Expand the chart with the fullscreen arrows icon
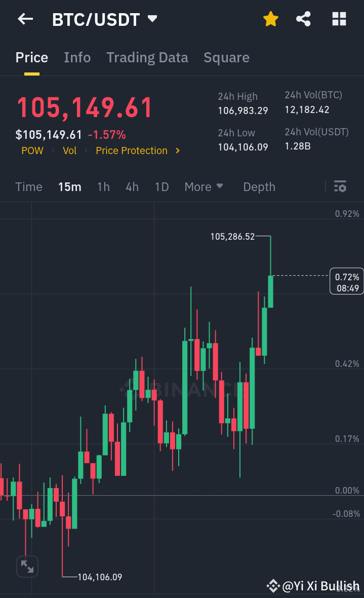Image resolution: width=364 pixels, height=598 pixels. (27, 567)
